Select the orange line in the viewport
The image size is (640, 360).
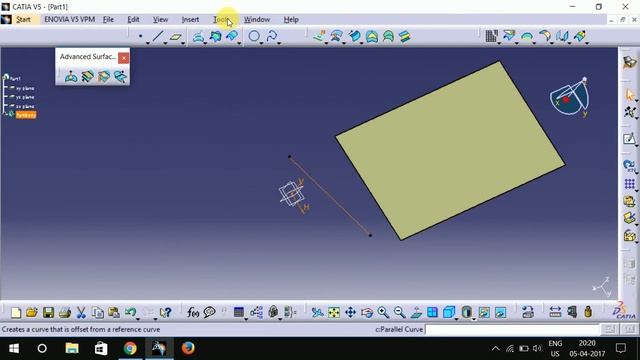(x=330, y=196)
